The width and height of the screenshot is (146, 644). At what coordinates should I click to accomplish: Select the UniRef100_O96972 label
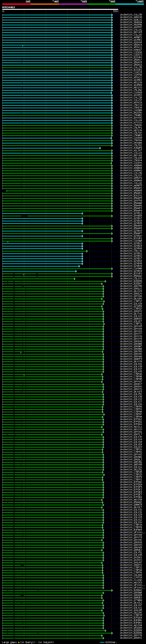pyautogui.click(x=131, y=565)
